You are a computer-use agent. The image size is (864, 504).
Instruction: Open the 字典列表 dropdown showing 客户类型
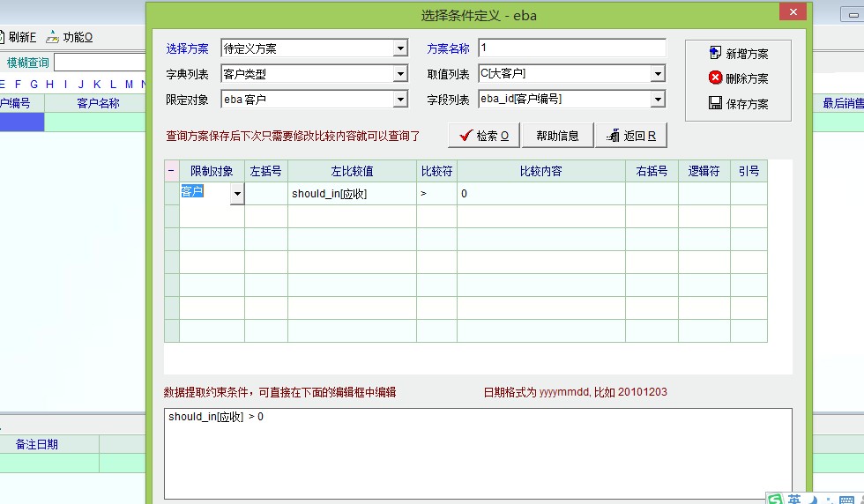coord(400,75)
